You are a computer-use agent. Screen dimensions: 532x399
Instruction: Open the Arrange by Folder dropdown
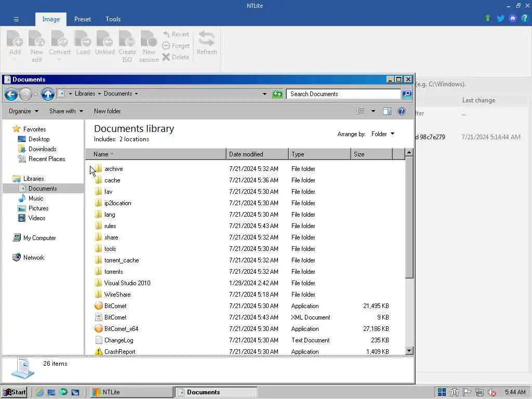(x=383, y=134)
